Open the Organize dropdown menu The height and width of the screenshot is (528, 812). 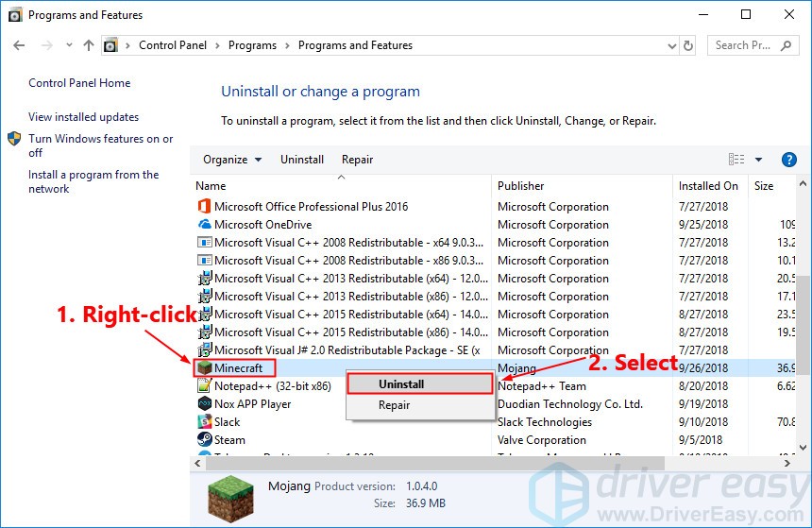pos(232,160)
